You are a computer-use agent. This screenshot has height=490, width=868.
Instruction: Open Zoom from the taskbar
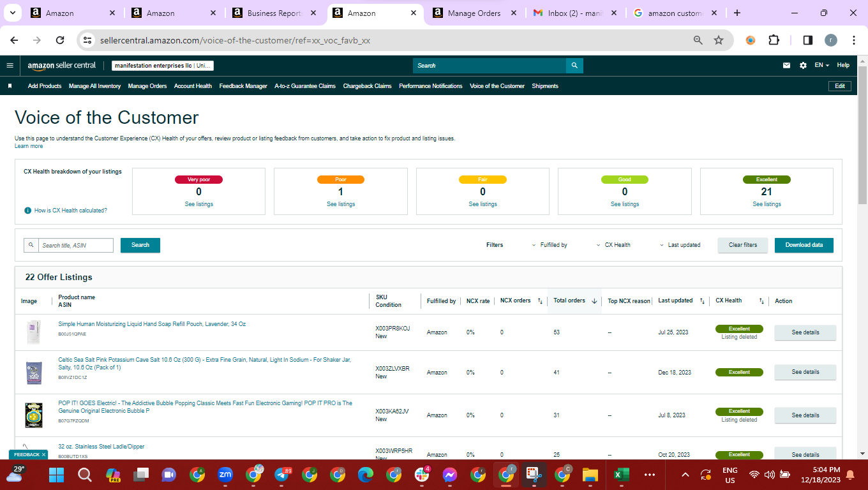(225, 475)
